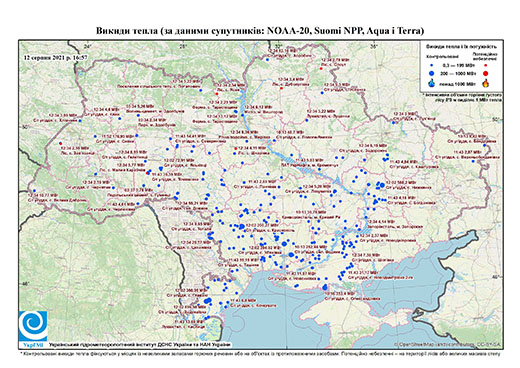This screenshot has height=368, width=520.
Task: Click the 'Потенційно небезпечні' legend column header
Action: tap(485, 56)
